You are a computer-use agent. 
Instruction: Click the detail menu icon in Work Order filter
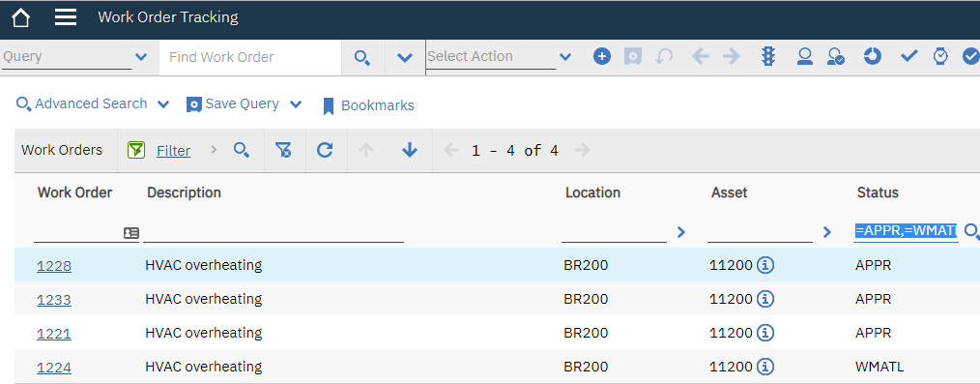point(131,233)
